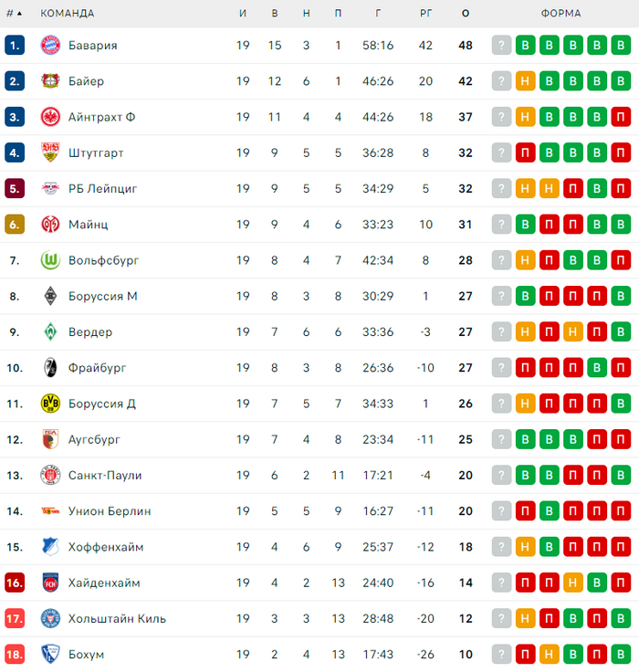Open the Майнц team link
The image size is (639, 672).
pos(88,225)
